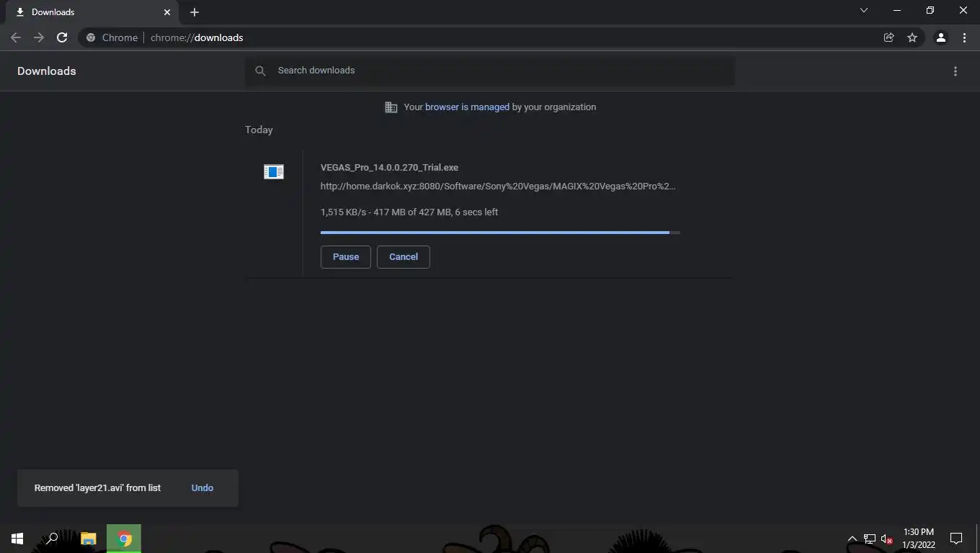Click the Downloads page heading

coord(47,71)
